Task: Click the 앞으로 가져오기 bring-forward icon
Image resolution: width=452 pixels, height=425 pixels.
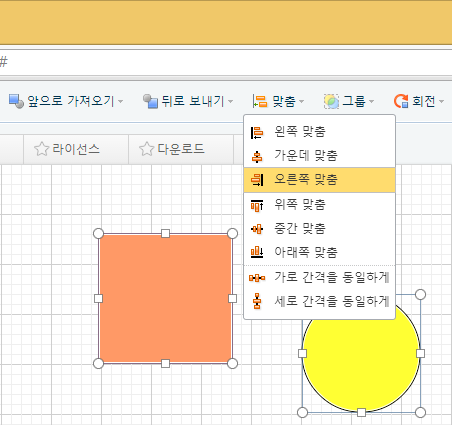Action: click(16, 101)
